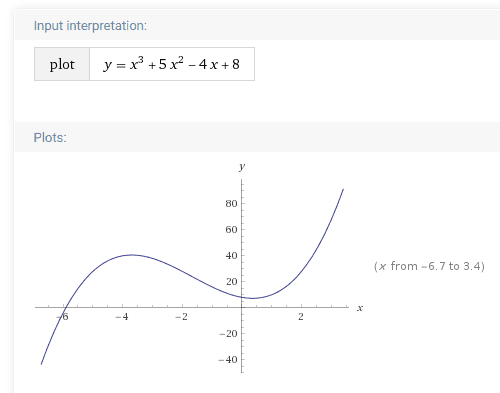Click the "Input interpretation:" heading
The width and height of the screenshot is (500, 393).
pos(90,26)
